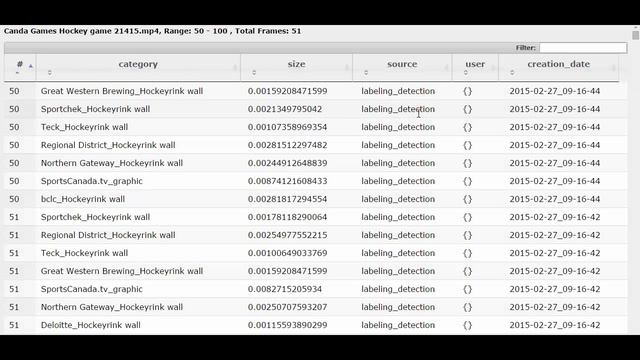The width and height of the screenshot is (640, 360).
Task: Select frame 51 Teck_Hockeyrink wall cell
Action: [x=84, y=253]
